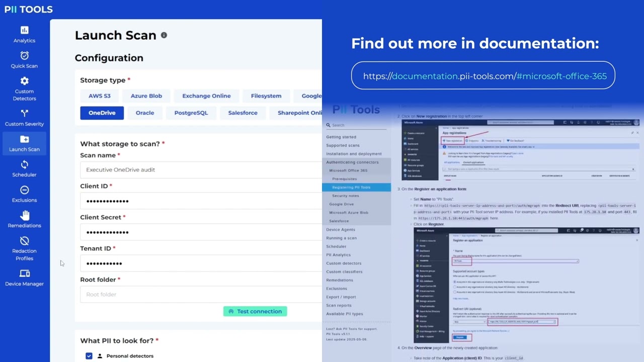
Task: Select Azure Blob storage type
Action: (146, 96)
